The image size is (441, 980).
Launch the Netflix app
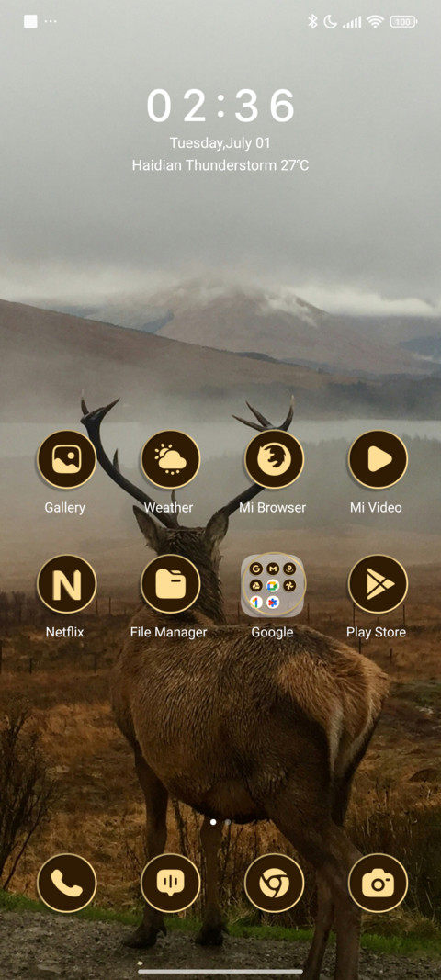coord(66,584)
